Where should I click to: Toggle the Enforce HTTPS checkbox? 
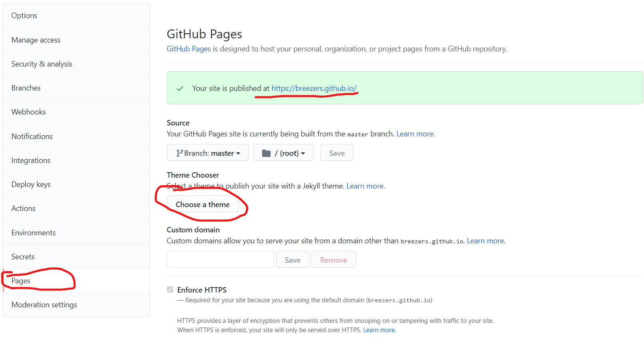click(x=170, y=289)
